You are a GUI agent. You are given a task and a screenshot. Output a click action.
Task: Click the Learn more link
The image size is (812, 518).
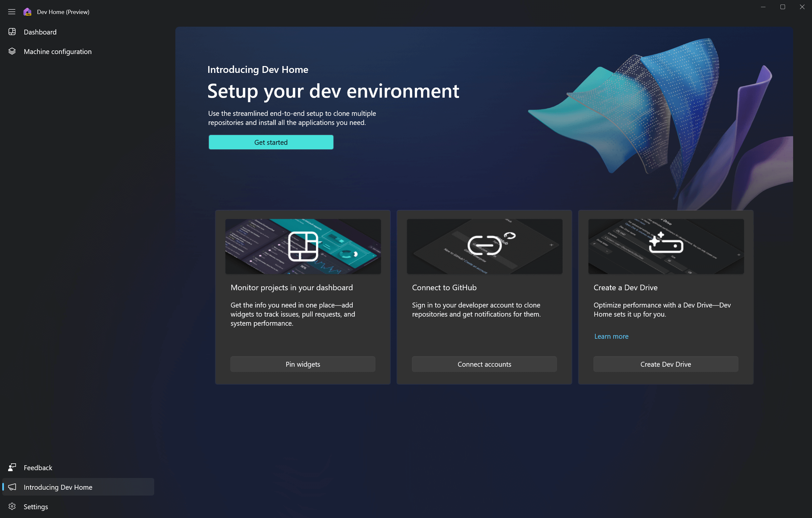click(x=611, y=336)
